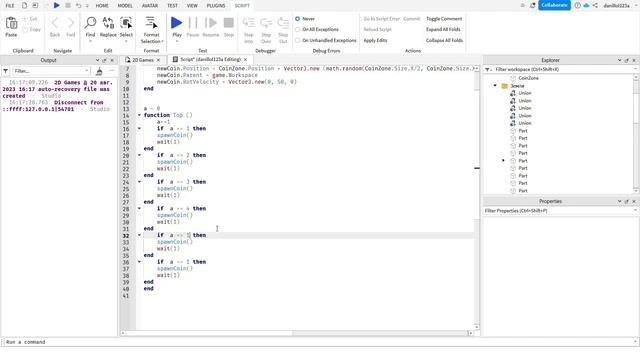Click Toggle Comment in Actions group
This screenshot has height=360, width=640.
point(444,19)
